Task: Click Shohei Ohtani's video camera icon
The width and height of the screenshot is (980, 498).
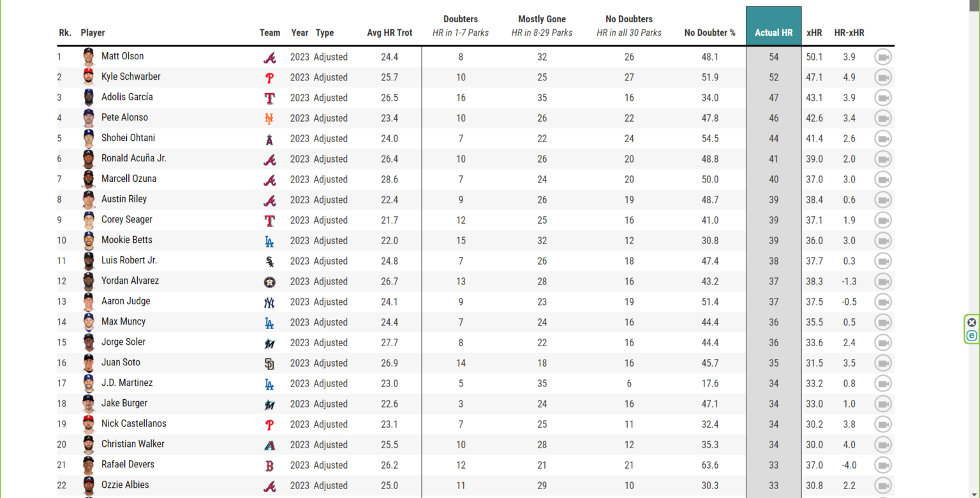Action: 882,138
